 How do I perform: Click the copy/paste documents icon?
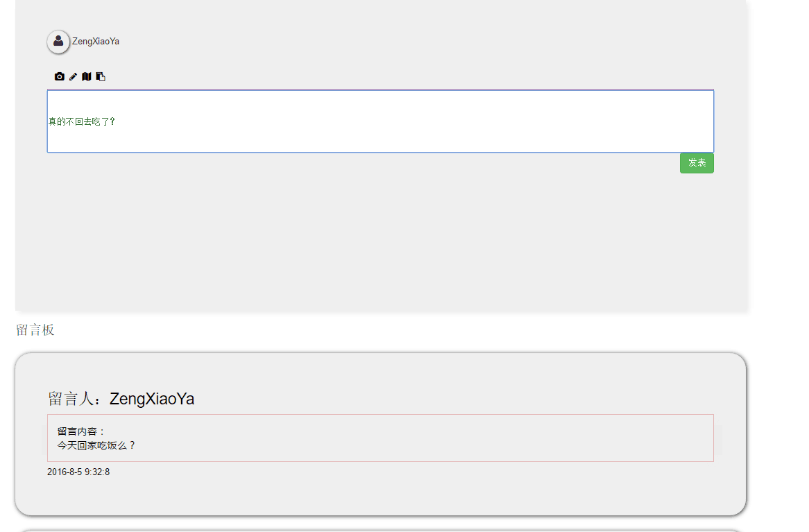[x=101, y=76]
